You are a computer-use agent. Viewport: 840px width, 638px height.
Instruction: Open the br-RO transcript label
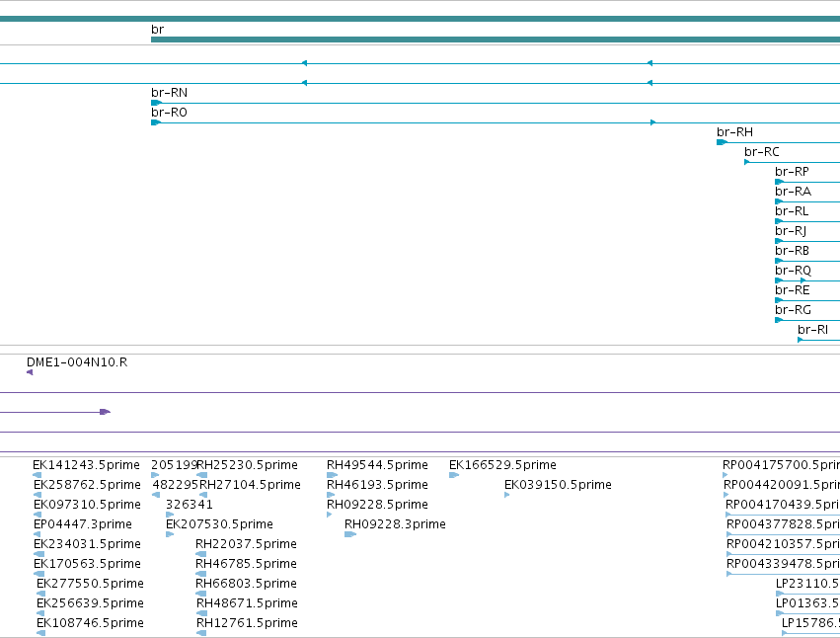click(x=170, y=113)
